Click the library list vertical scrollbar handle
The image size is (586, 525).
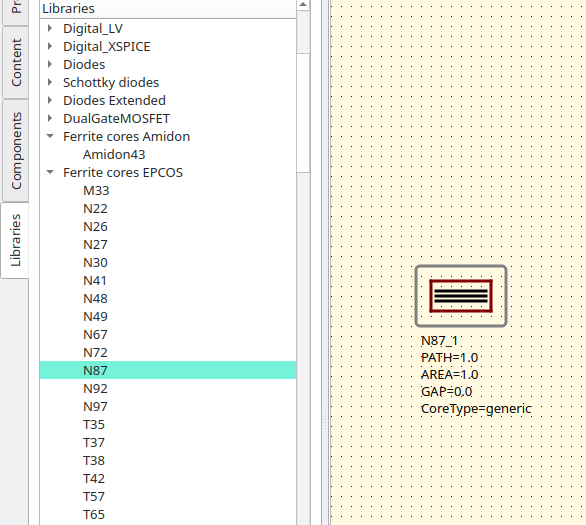tap(303, 112)
